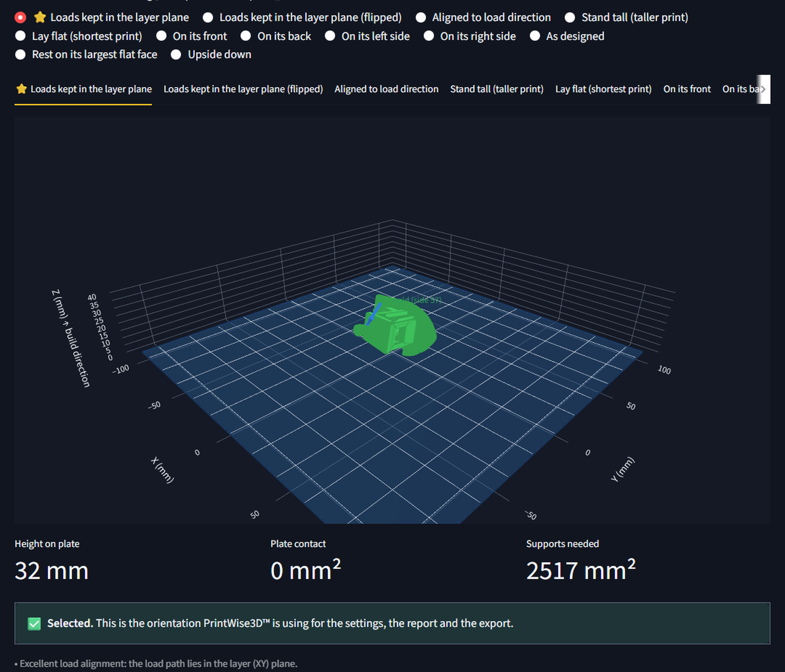The image size is (785, 672).
Task: Click the 'Plate contact' value 0 mm²
Action: click(x=305, y=570)
